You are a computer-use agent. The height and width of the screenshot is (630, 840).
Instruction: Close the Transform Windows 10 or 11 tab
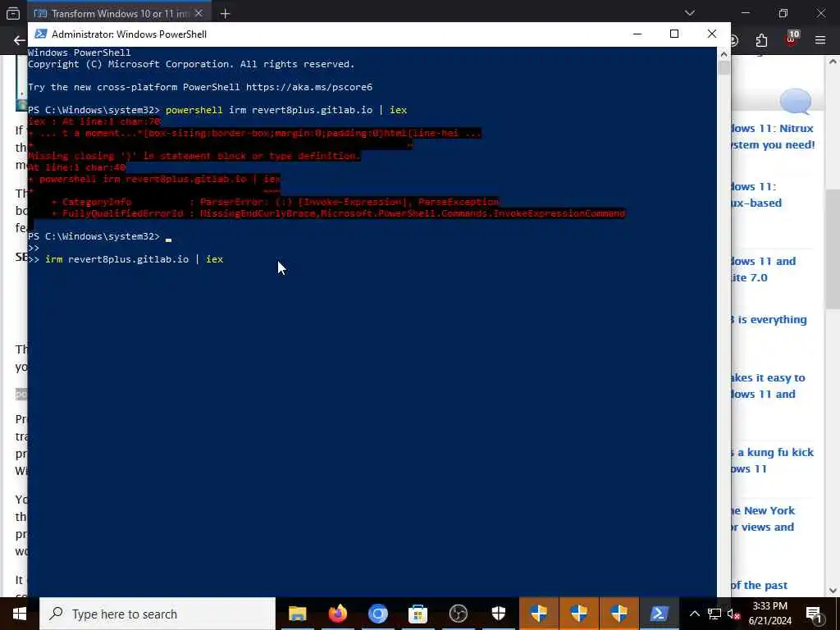coord(199,13)
